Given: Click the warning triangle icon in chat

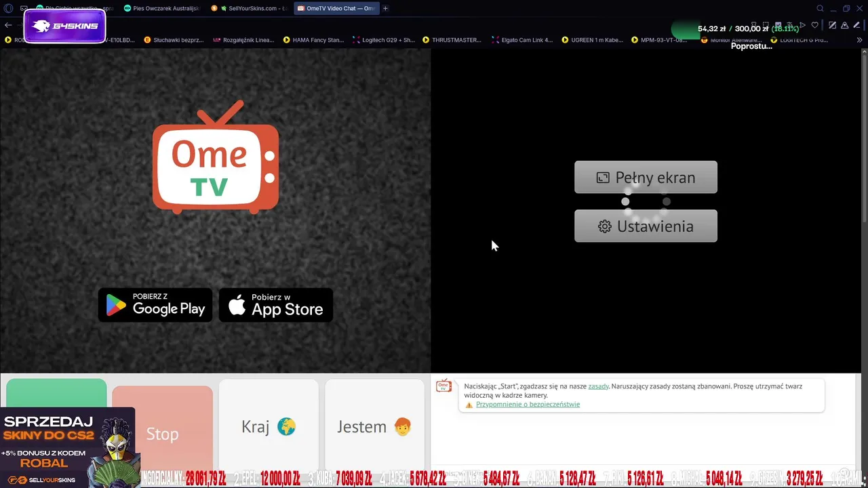Looking at the screenshot, I should click(x=469, y=405).
